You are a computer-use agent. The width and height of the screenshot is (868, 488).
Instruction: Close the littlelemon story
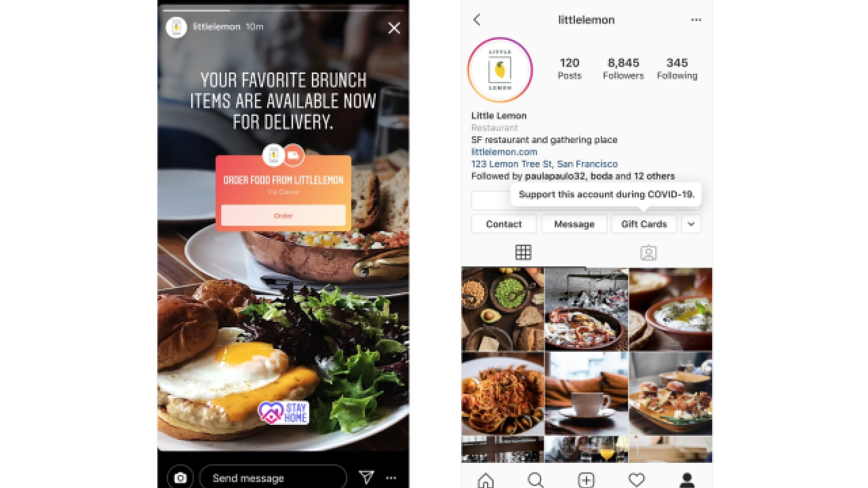[x=394, y=28]
